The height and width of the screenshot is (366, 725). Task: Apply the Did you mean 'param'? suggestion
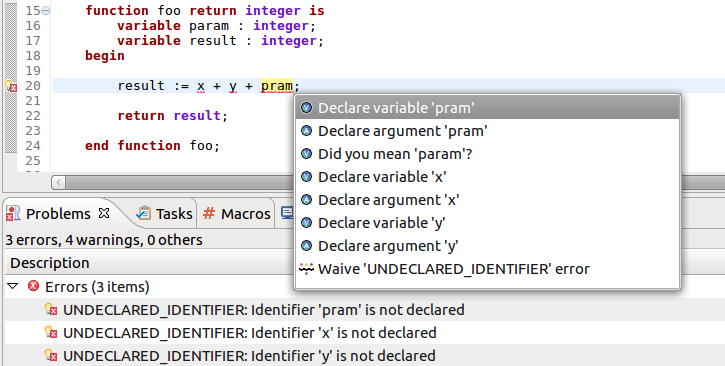(487, 154)
